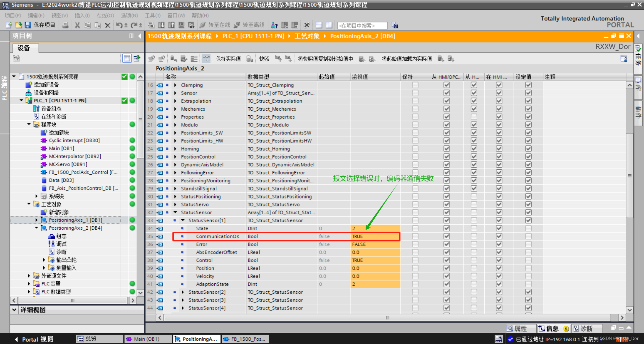Viewport: 644px width, 344px height.
Task: Click the cut scissors icon
Action: [x=77, y=25]
